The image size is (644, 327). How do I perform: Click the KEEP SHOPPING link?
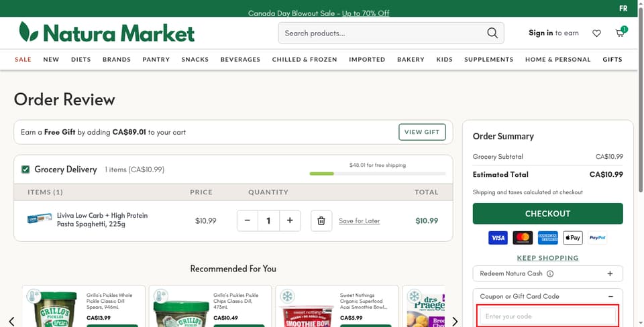point(547,258)
